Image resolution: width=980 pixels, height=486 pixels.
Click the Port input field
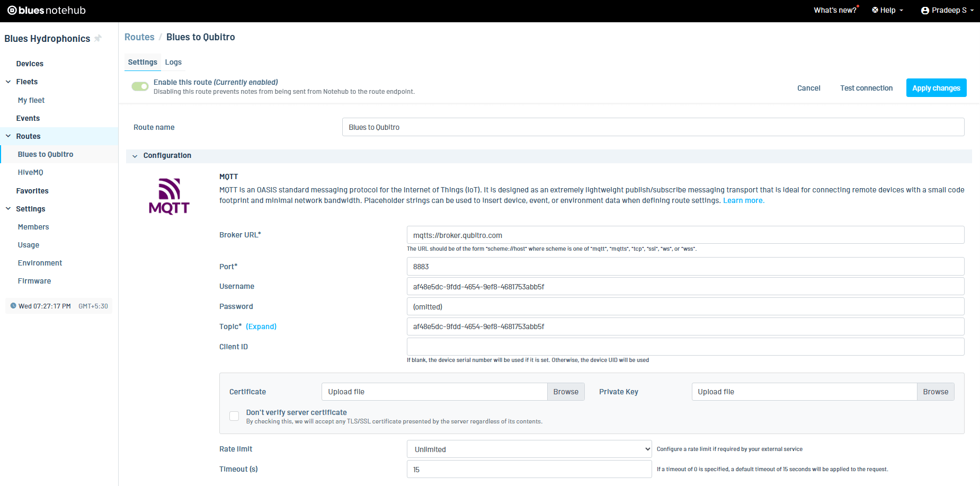click(685, 267)
